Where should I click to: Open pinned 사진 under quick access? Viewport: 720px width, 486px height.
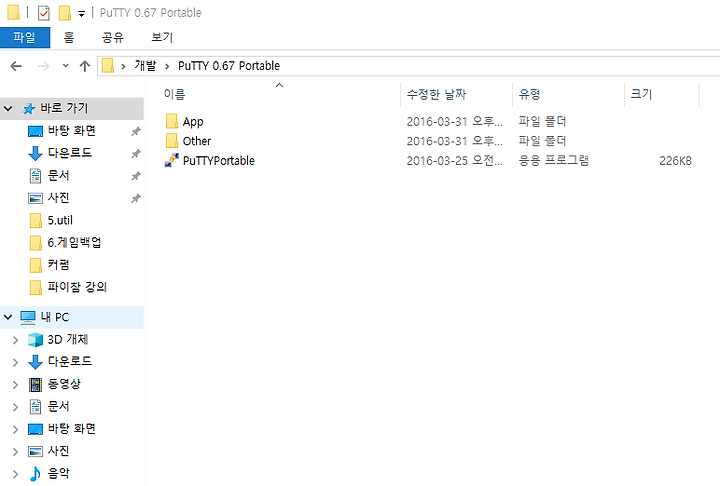[58, 198]
